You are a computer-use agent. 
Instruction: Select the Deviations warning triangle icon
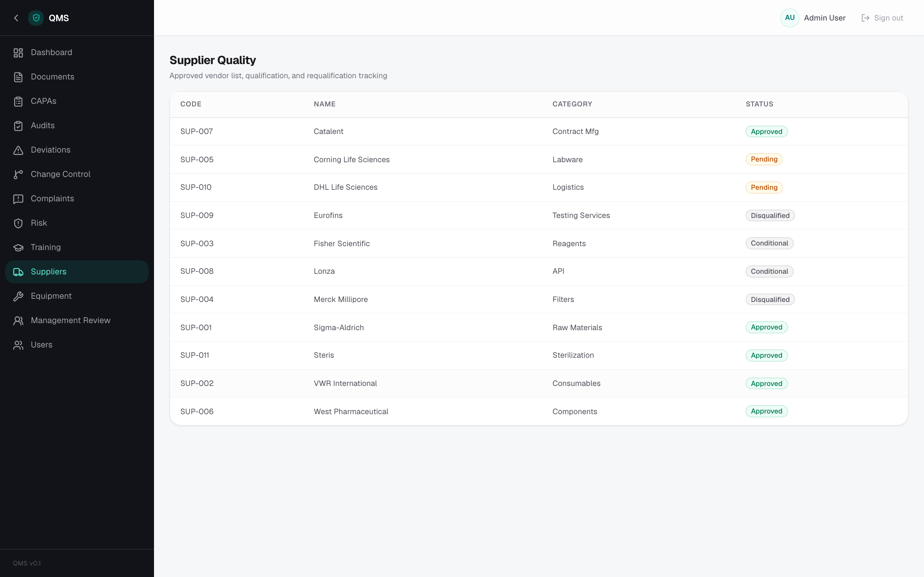pyautogui.click(x=18, y=150)
